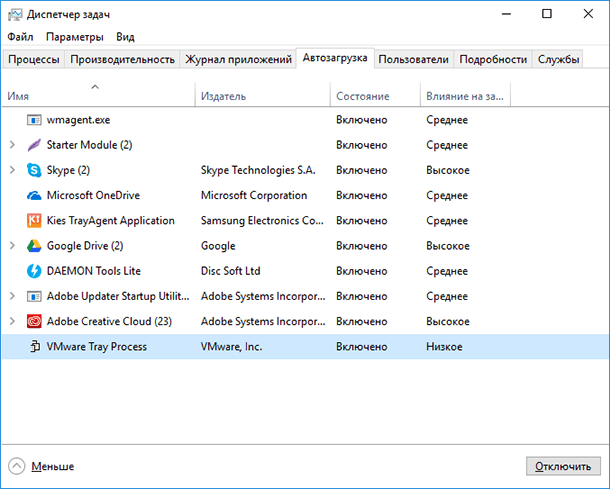
Task: Click the Skype logo icon
Action: coord(34,170)
